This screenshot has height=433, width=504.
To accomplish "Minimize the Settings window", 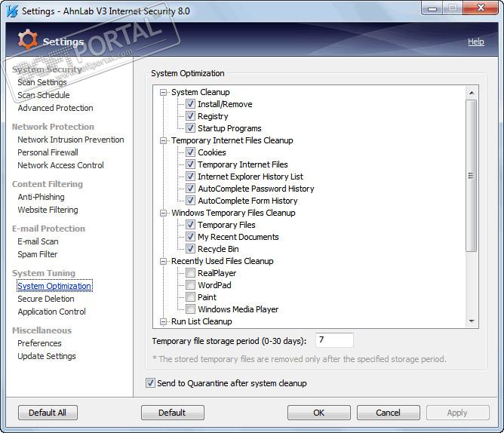I will pyautogui.click(x=432, y=8).
